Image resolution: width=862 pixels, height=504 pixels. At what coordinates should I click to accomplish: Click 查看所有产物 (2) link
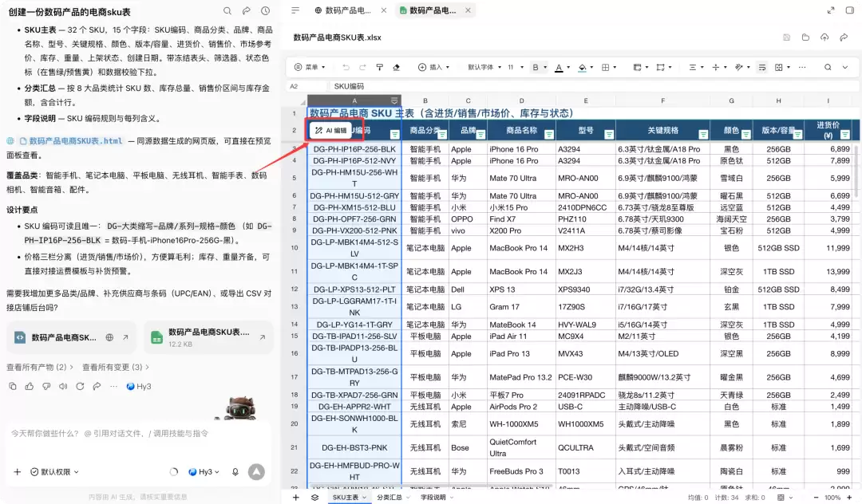point(40,367)
